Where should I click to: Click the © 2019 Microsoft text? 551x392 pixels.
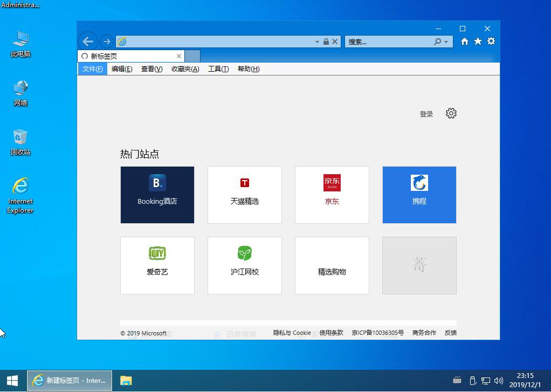[143, 333]
